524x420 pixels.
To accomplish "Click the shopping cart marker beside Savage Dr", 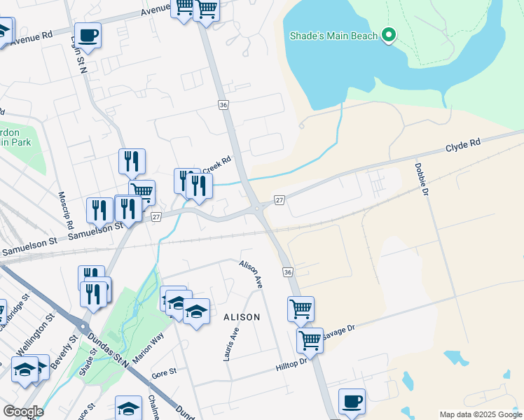I will 310,341.
